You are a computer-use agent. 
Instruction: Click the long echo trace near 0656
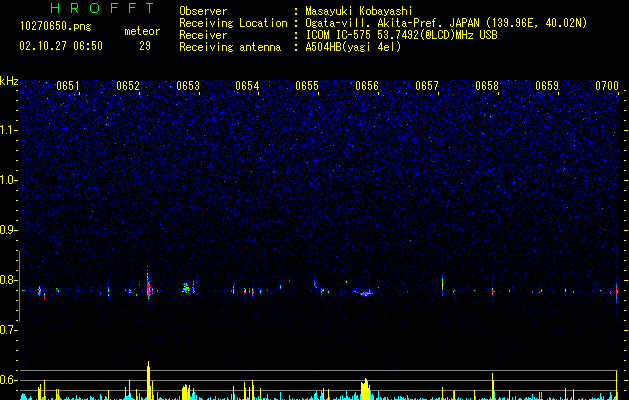(x=364, y=293)
